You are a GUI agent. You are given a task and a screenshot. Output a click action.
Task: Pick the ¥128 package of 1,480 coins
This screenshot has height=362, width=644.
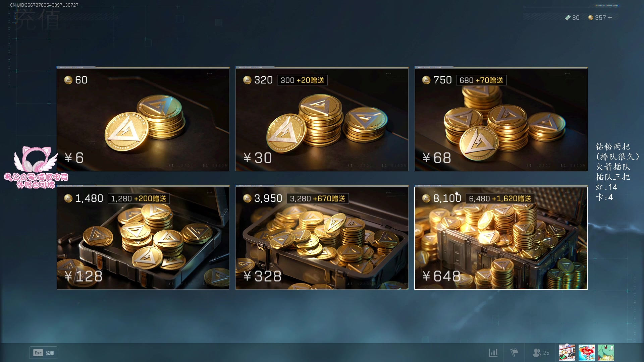pos(143,237)
